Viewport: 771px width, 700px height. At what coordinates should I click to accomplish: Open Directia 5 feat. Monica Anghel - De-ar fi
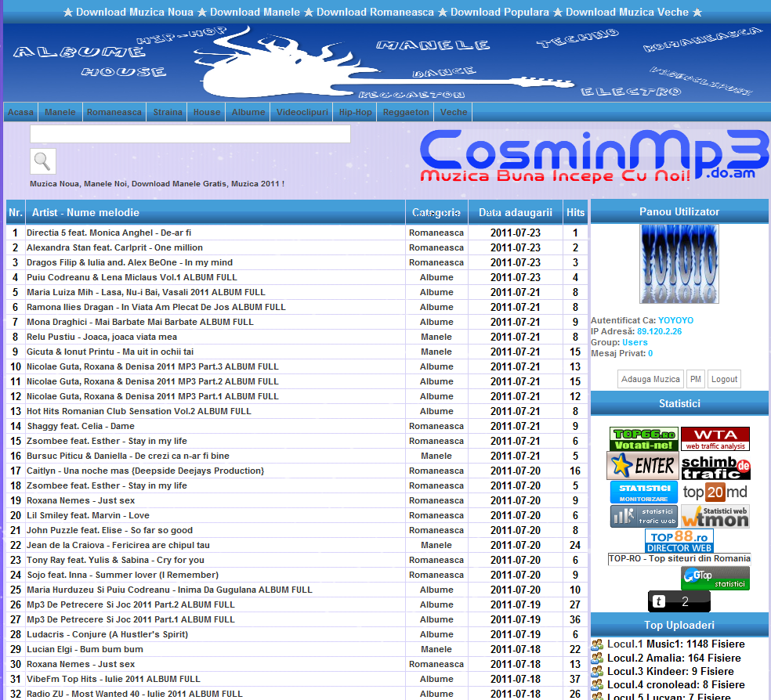pyautogui.click(x=109, y=233)
